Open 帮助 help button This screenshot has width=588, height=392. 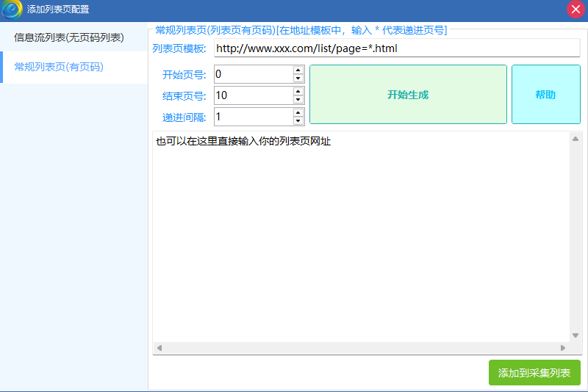tap(545, 95)
